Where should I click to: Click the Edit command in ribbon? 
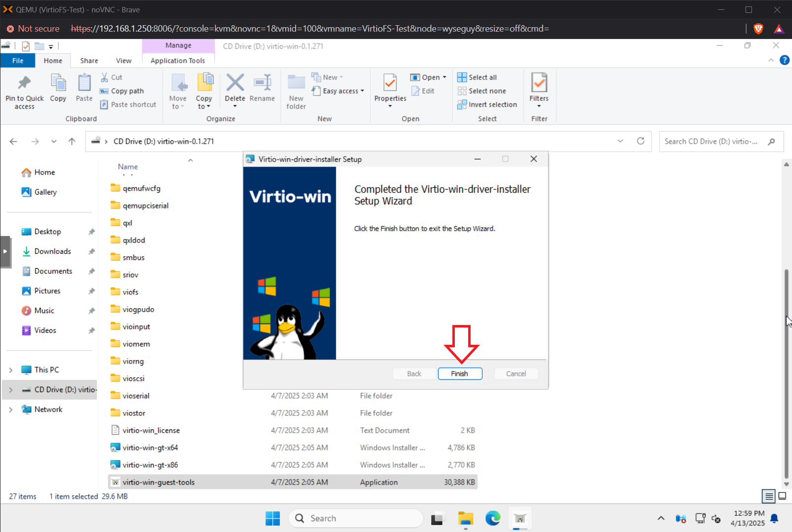(423, 91)
